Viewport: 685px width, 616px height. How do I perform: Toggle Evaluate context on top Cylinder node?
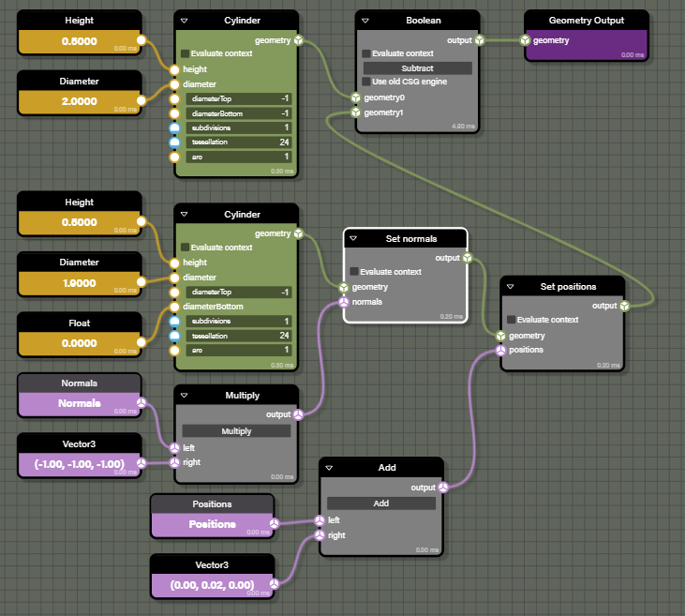pyautogui.click(x=186, y=53)
